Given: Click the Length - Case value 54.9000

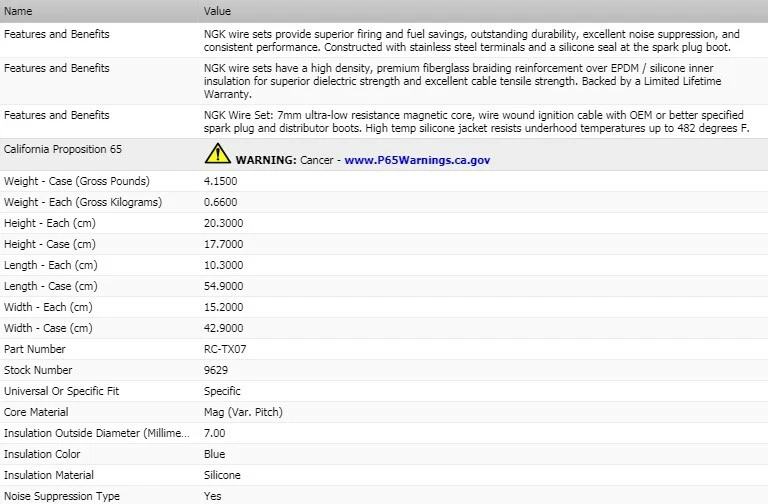Looking at the screenshot, I should coord(223,286).
